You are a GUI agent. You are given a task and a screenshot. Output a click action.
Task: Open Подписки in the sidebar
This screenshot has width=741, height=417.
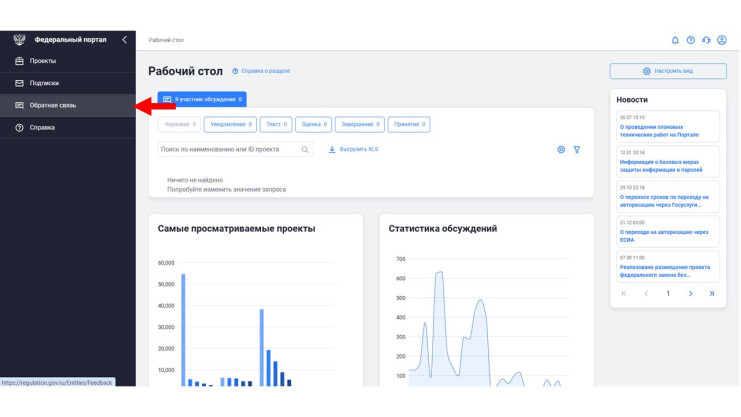(44, 83)
